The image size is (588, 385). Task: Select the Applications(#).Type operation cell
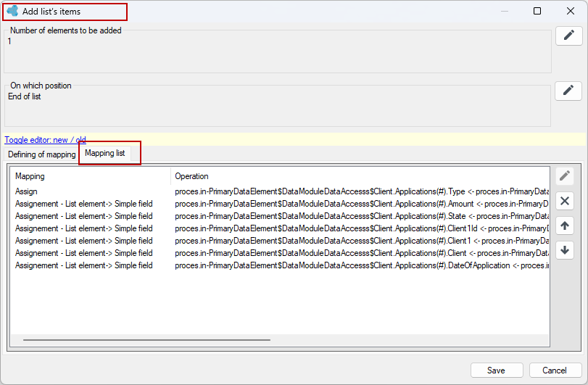pos(362,191)
